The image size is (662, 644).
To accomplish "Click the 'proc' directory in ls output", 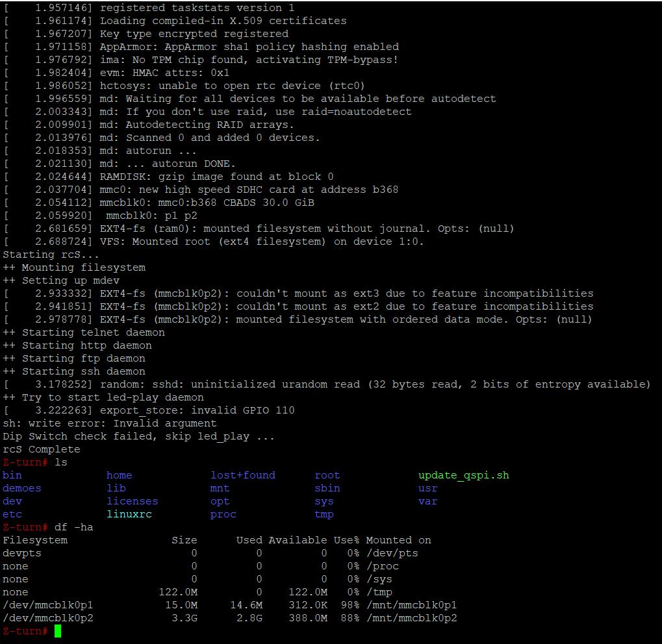I will (x=223, y=514).
